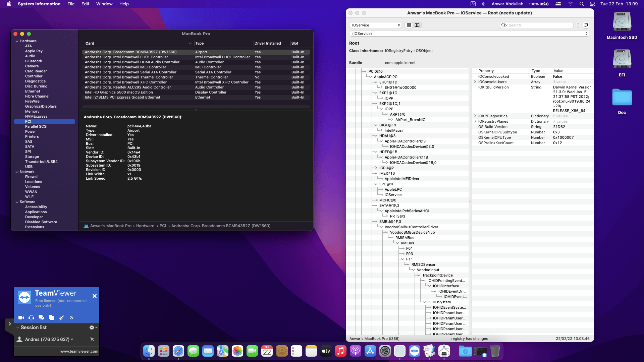Collapse the TeamViewer Session list
The width and height of the screenshot is (644, 362).
18,327
